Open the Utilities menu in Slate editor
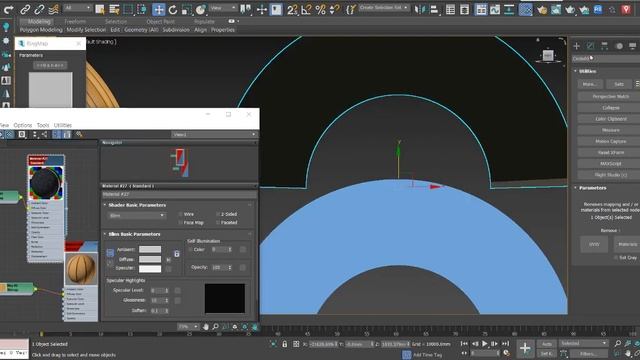The height and width of the screenshot is (360, 640). (x=63, y=125)
